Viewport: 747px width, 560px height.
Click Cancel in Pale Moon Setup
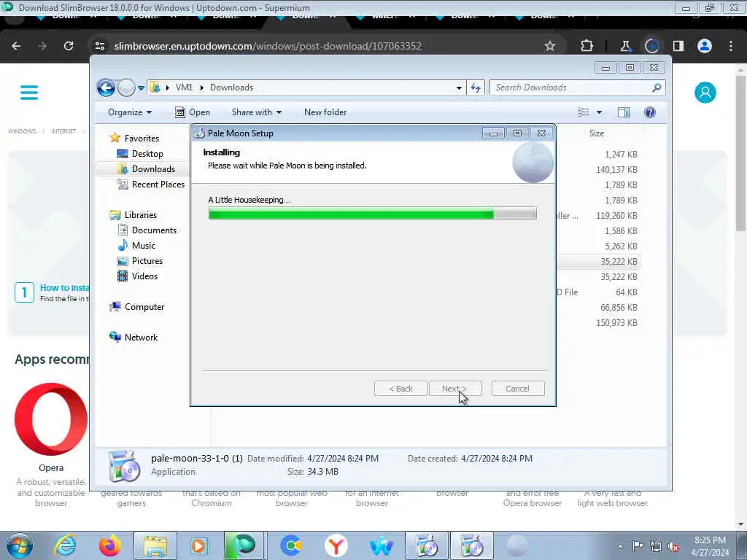point(517,389)
